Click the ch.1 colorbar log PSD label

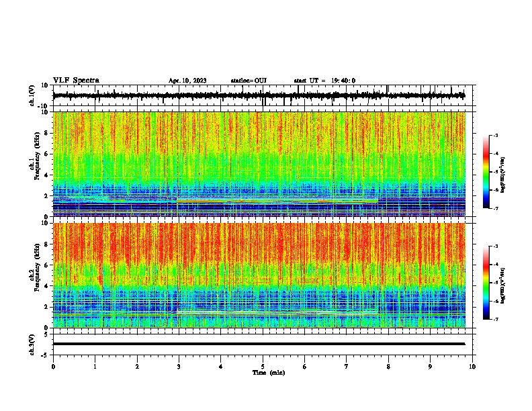(x=503, y=175)
